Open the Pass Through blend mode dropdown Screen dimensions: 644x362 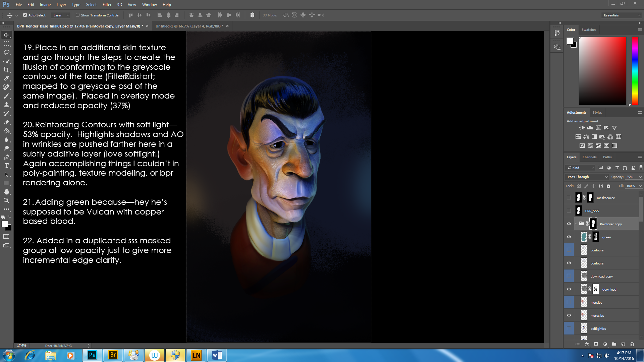tap(587, 177)
